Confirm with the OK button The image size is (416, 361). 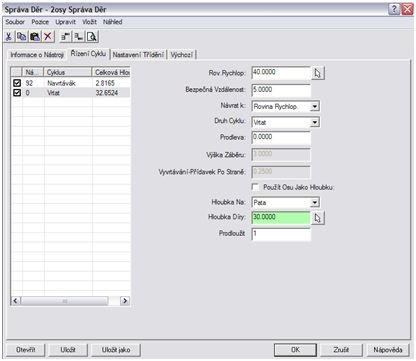pyautogui.click(x=295, y=350)
